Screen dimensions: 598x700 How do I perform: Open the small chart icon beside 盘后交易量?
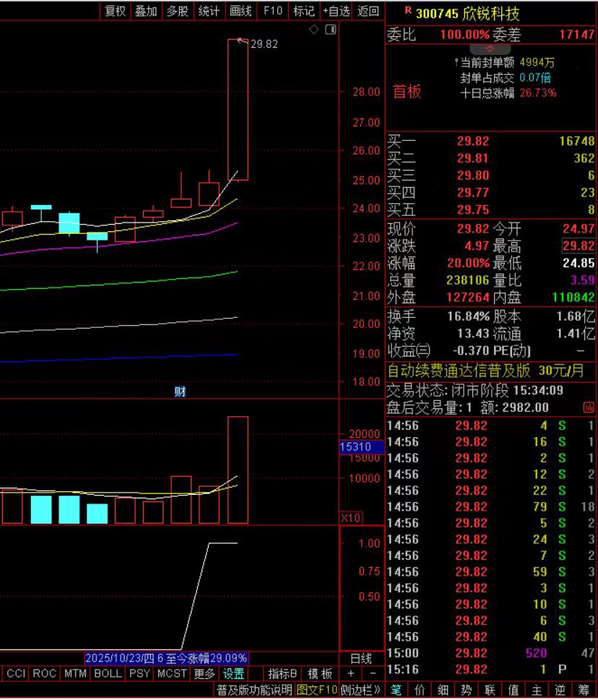(589, 407)
